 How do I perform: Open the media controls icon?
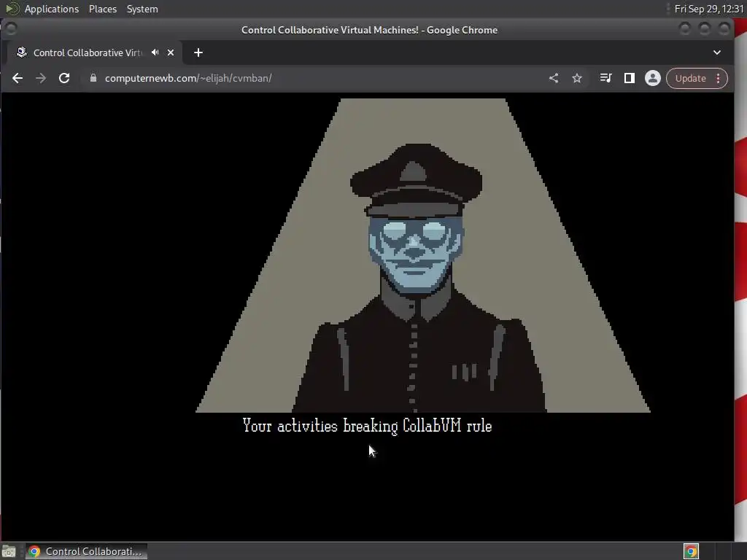(605, 78)
